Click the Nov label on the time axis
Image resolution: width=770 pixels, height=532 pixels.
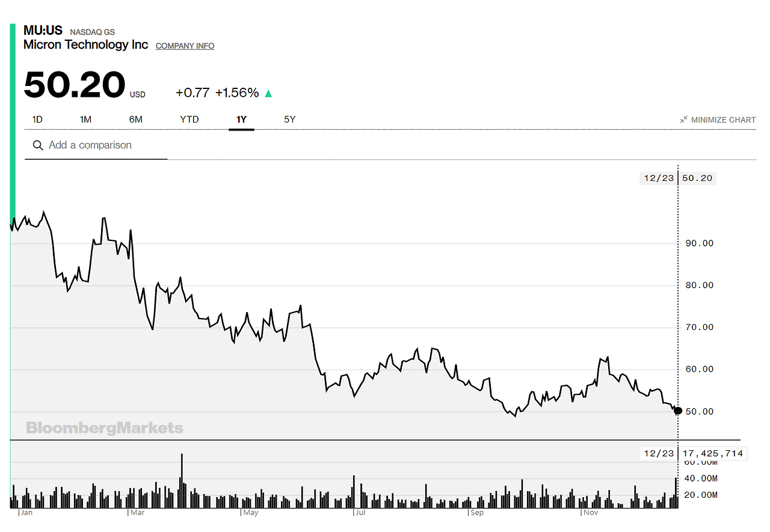591,513
